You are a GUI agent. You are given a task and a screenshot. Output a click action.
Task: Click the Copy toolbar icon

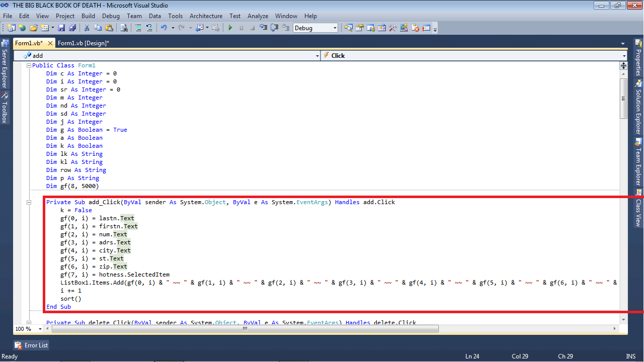(x=98, y=28)
